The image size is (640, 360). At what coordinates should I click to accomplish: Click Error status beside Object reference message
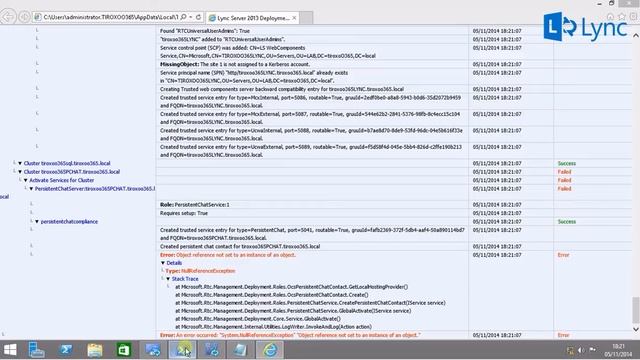point(563,255)
